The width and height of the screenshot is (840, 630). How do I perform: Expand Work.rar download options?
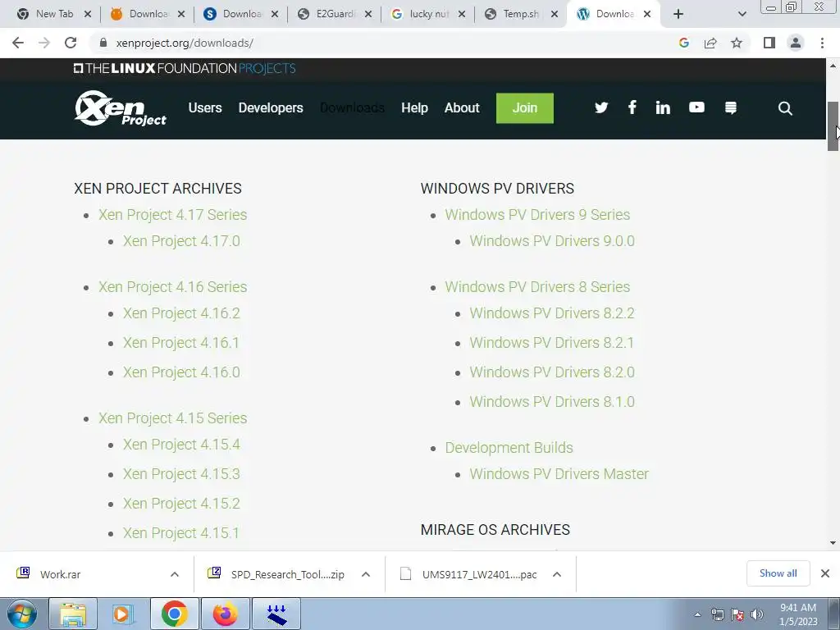175,574
